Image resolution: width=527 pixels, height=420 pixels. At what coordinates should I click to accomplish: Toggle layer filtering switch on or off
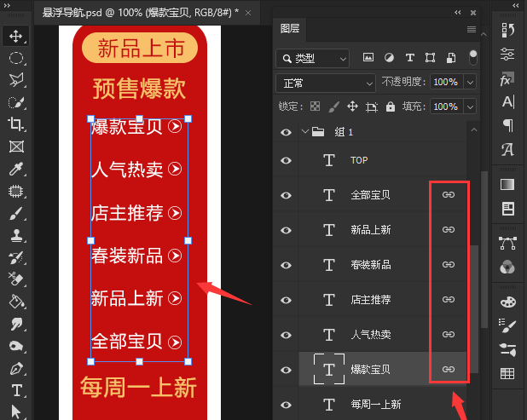(x=473, y=58)
